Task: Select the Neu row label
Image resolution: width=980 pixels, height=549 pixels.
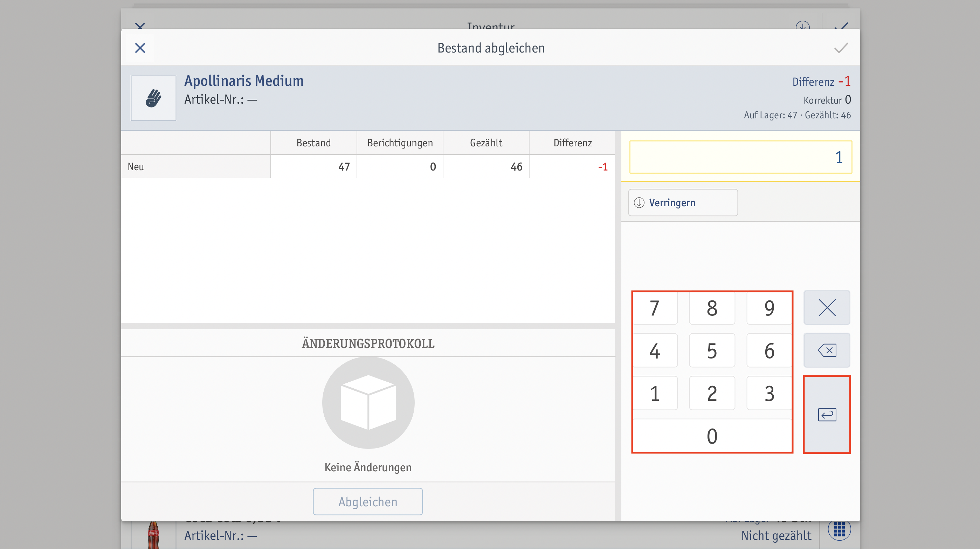Action: pos(196,167)
